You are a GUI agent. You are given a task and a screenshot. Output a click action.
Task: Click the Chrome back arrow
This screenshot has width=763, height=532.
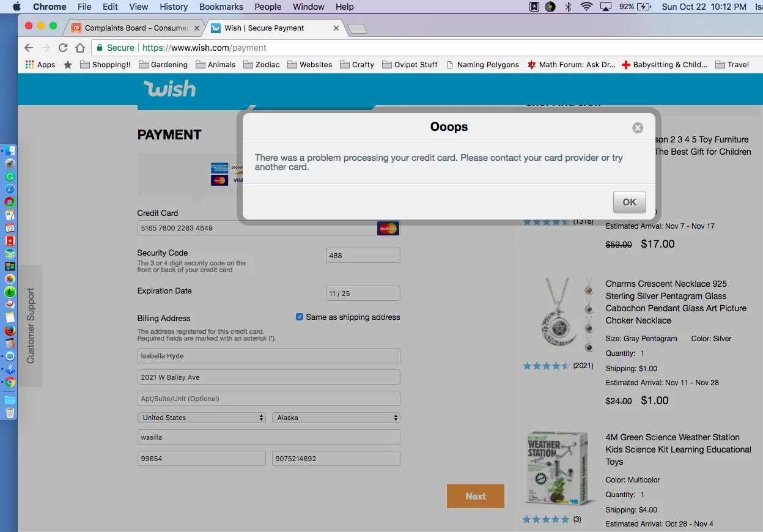[x=29, y=48]
